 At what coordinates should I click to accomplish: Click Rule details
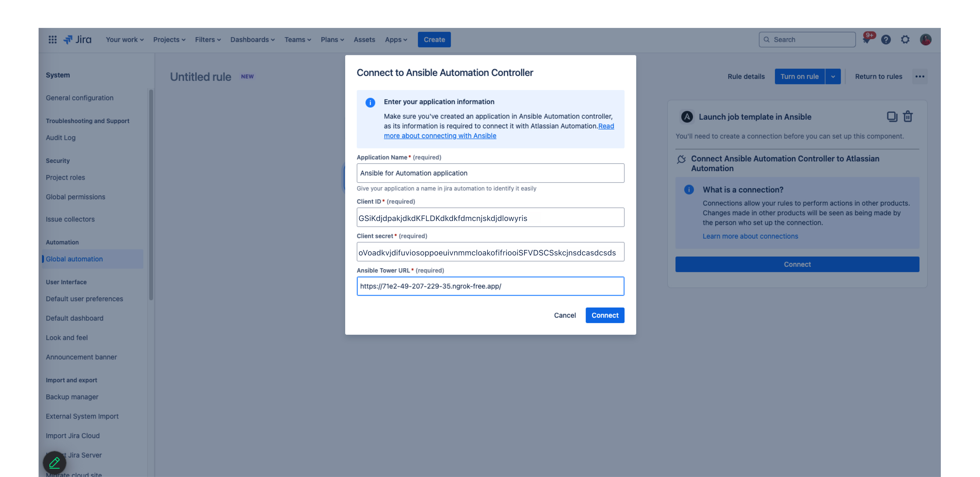(x=746, y=76)
